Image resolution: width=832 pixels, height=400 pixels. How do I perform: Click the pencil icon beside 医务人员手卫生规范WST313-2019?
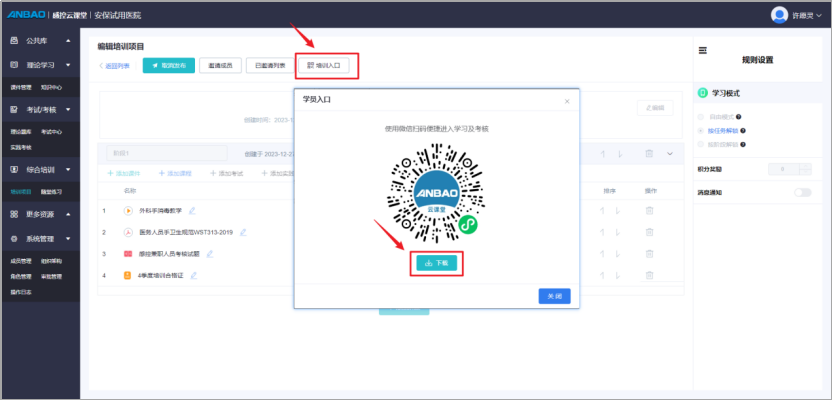243,232
